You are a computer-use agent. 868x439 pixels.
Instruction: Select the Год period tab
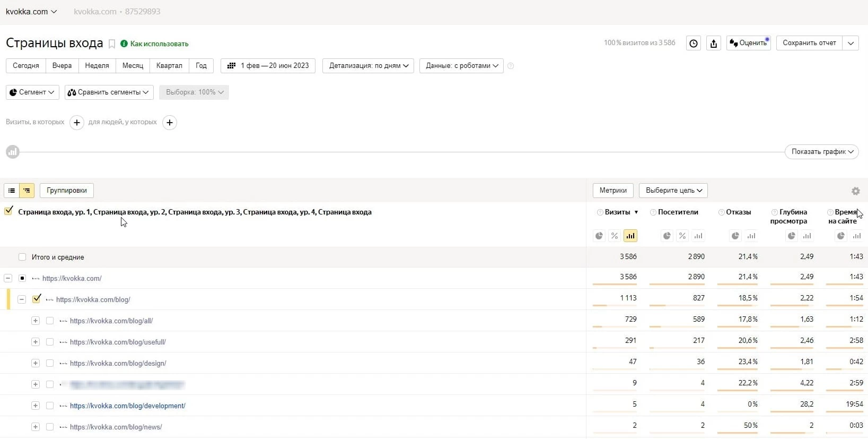pos(201,66)
